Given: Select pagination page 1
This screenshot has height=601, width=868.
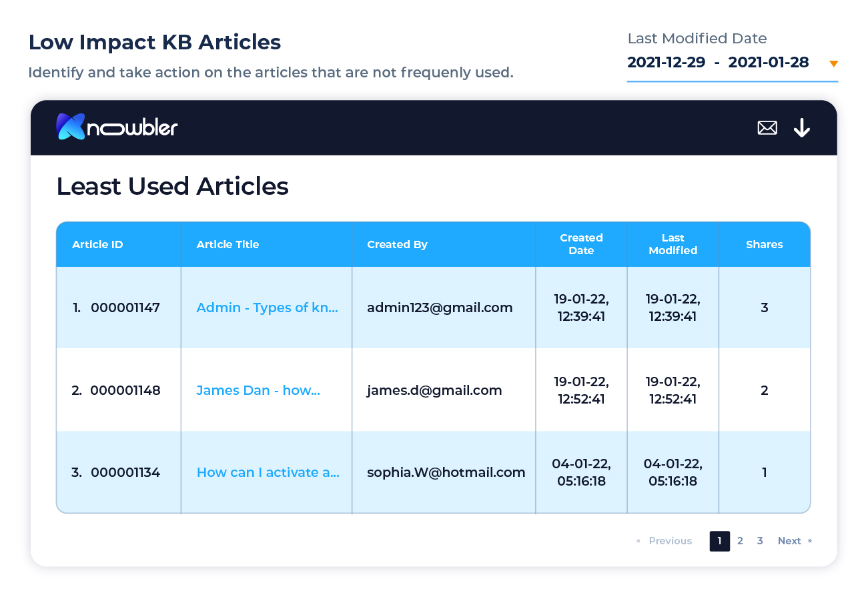Looking at the screenshot, I should tap(719, 541).
